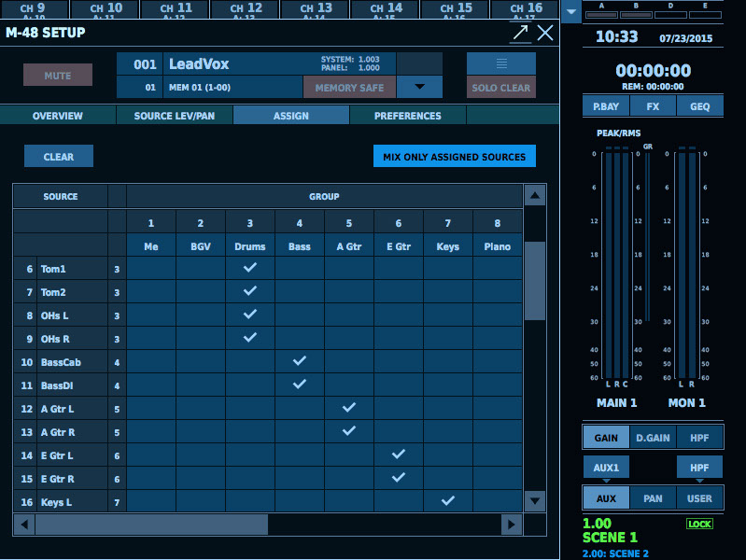Select the GAIN knob function
Image resolution: width=746 pixels, height=560 pixels.
(606, 438)
